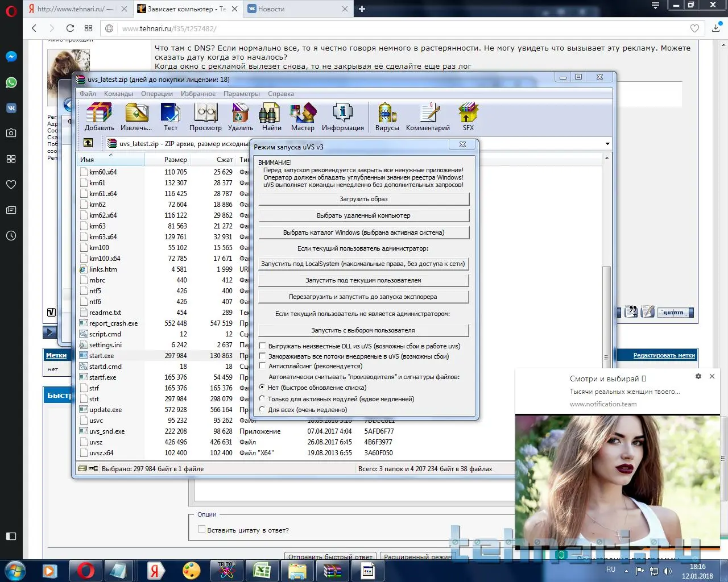Click the WinRAR taskbar icon
The height and width of the screenshot is (582, 728).
333,570
